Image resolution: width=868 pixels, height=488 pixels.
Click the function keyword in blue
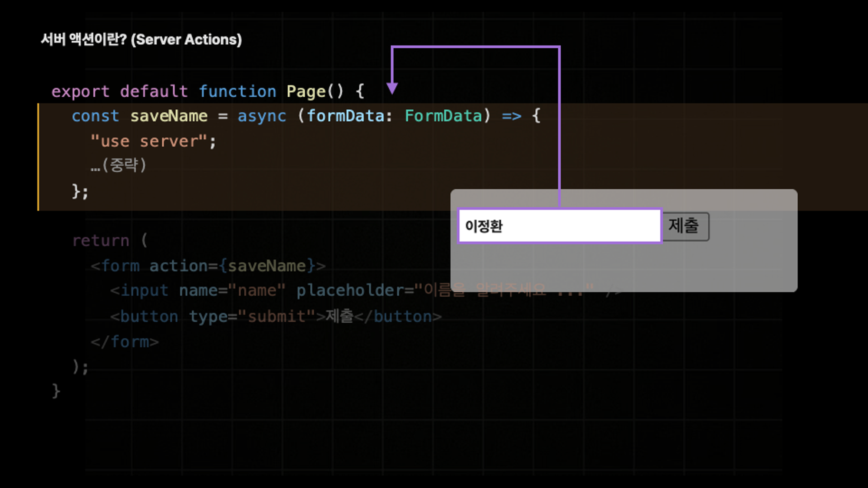pyautogui.click(x=237, y=92)
